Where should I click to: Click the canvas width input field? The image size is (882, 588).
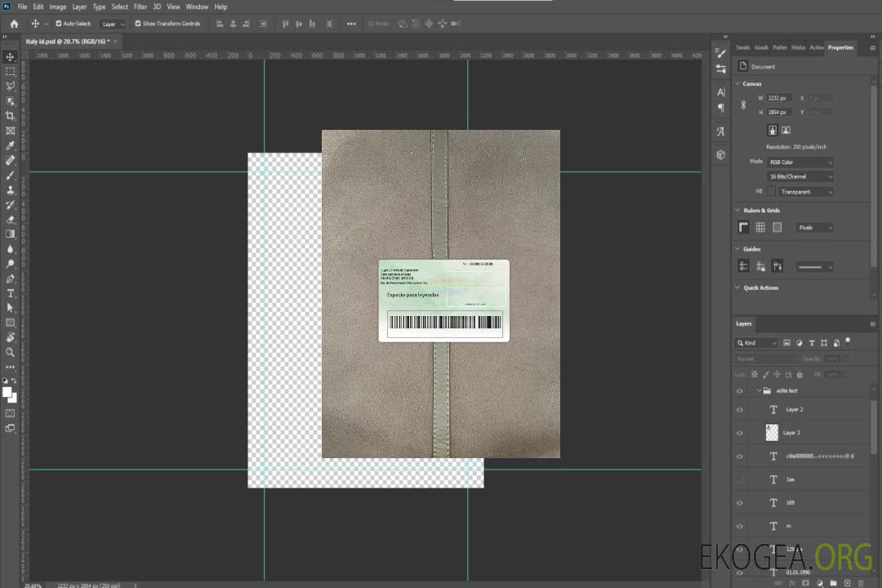(x=779, y=98)
